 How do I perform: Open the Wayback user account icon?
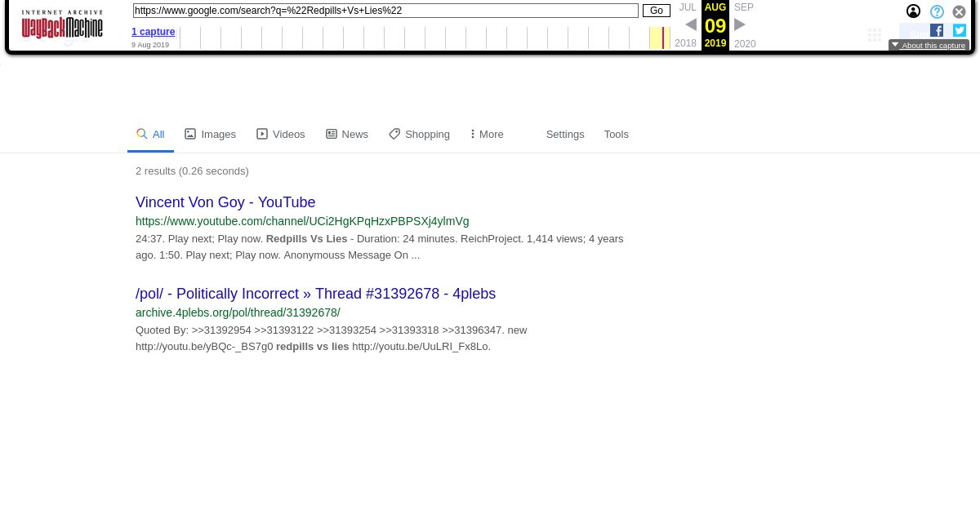point(913,11)
